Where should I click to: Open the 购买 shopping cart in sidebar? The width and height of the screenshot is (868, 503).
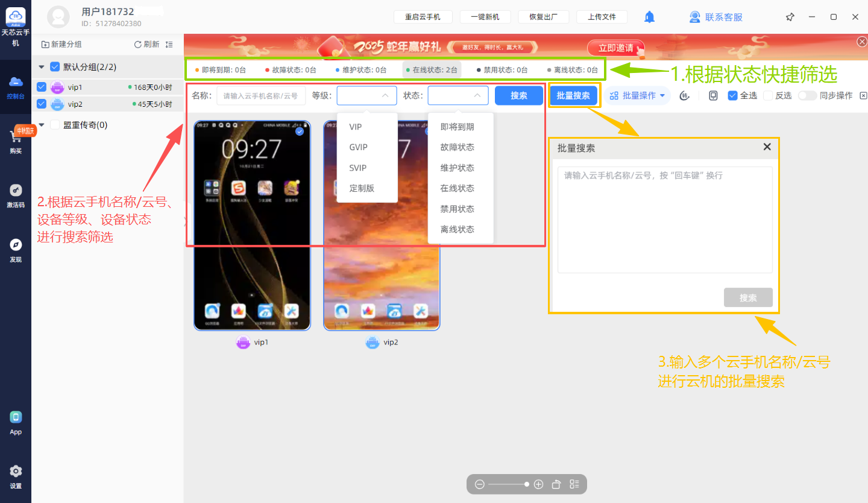coord(16,139)
